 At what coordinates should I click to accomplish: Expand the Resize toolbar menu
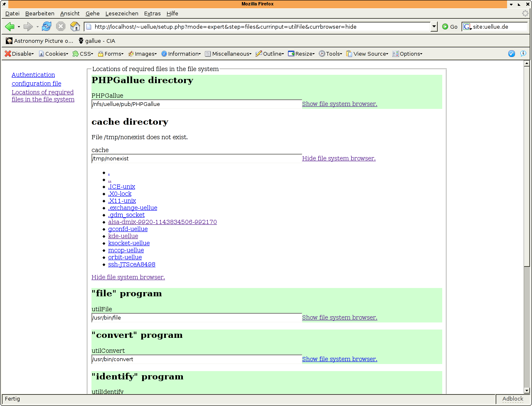[302, 54]
